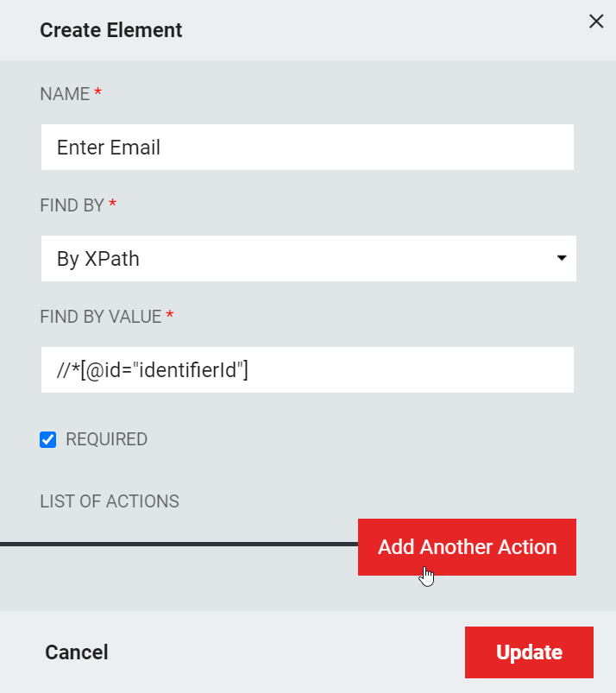
Task: Click red asterisk beside NAME
Action: pyautogui.click(x=98, y=92)
